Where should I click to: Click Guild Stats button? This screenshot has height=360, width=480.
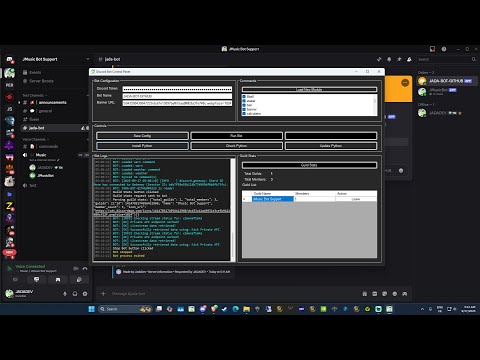point(309,165)
